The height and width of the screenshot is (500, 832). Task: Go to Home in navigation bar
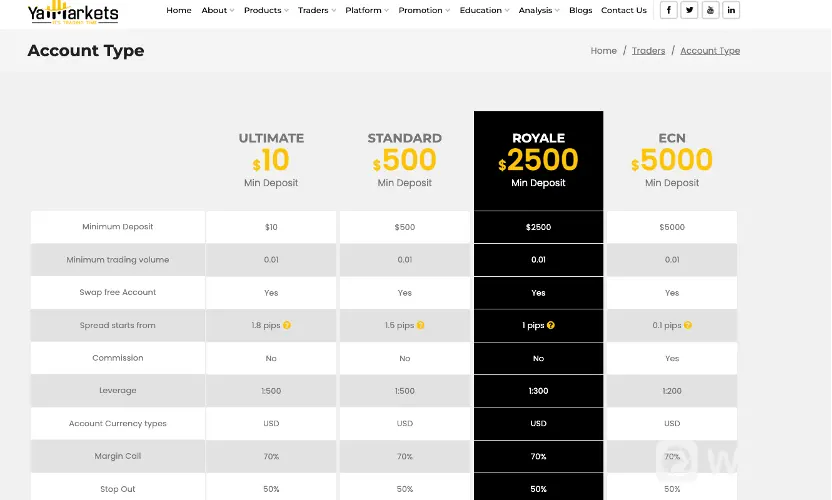coord(179,10)
